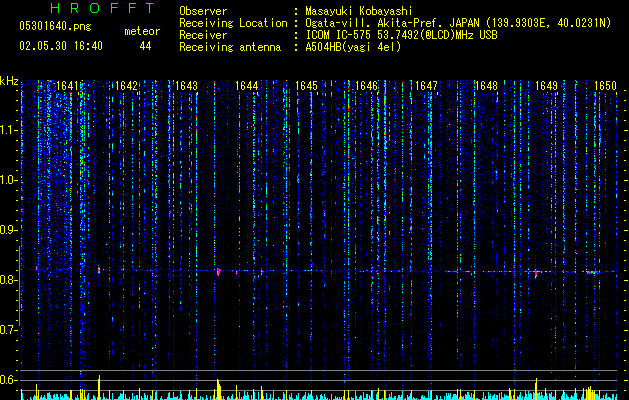This screenshot has width=629, height=400.
Task: Click the meteor count 44
Action: coord(145,46)
